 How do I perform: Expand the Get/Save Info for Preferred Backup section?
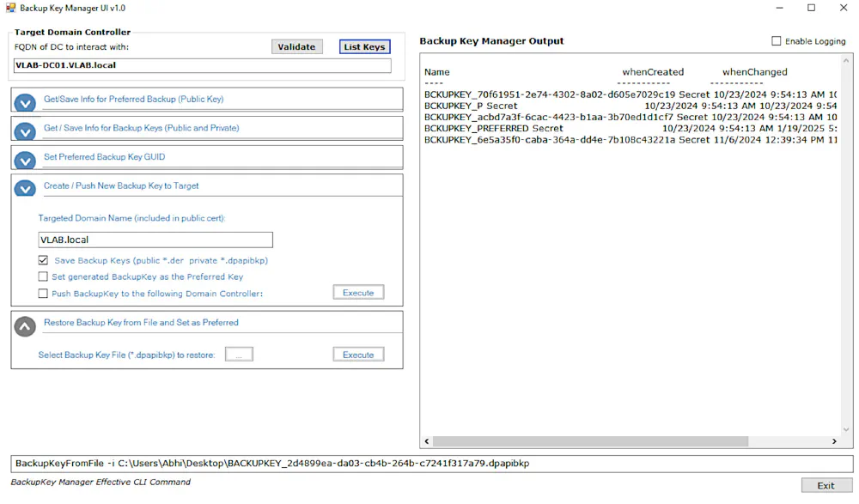coord(24,102)
